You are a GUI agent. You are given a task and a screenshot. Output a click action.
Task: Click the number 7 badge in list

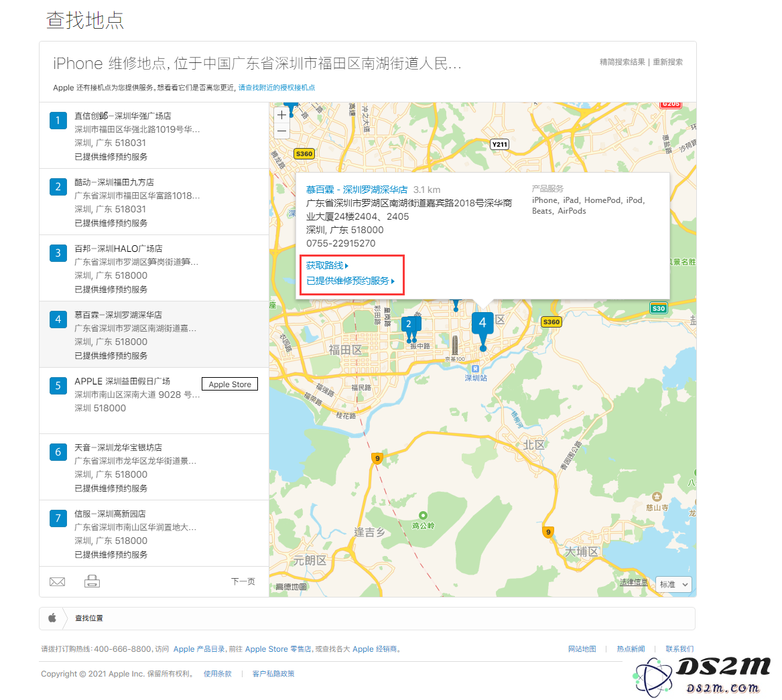point(58,518)
